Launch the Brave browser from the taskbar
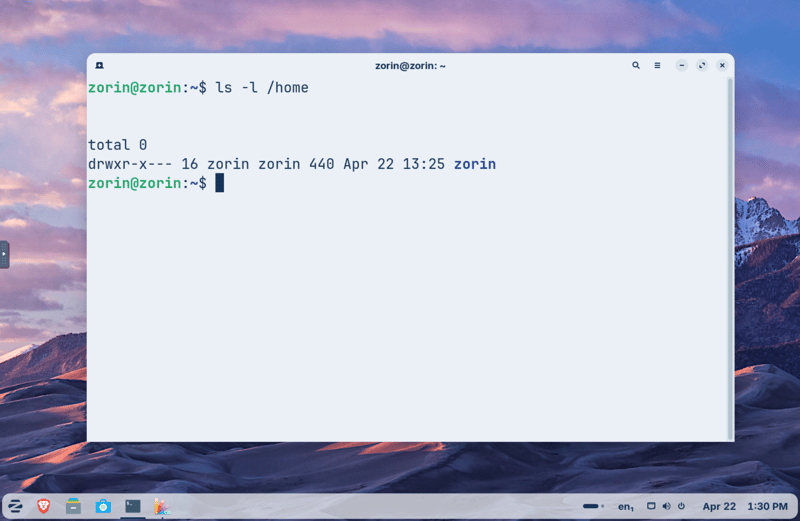Viewport: 800px width, 521px height. click(x=44, y=506)
